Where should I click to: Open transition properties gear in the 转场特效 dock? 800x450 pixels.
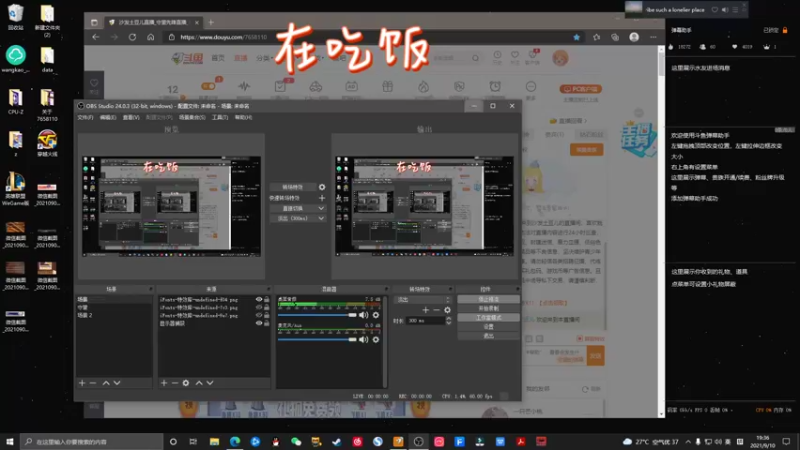click(447, 310)
